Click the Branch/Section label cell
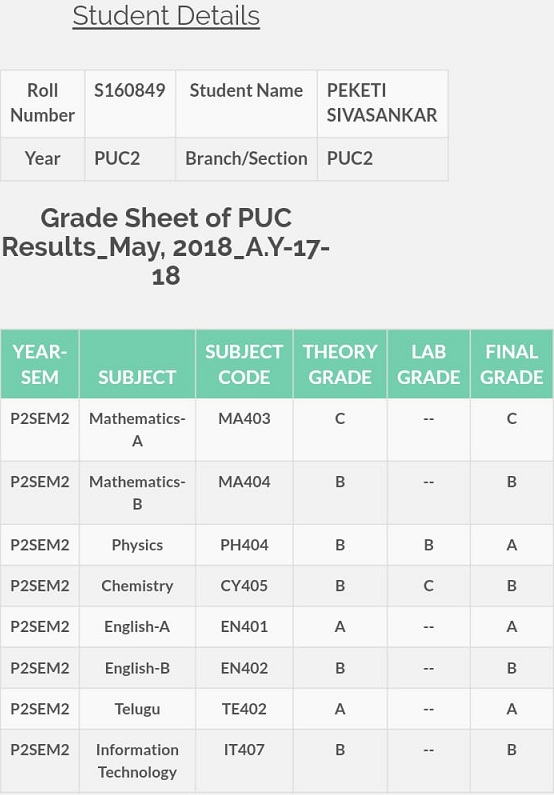The image size is (554, 795). pyautogui.click(x=246, y=159)
